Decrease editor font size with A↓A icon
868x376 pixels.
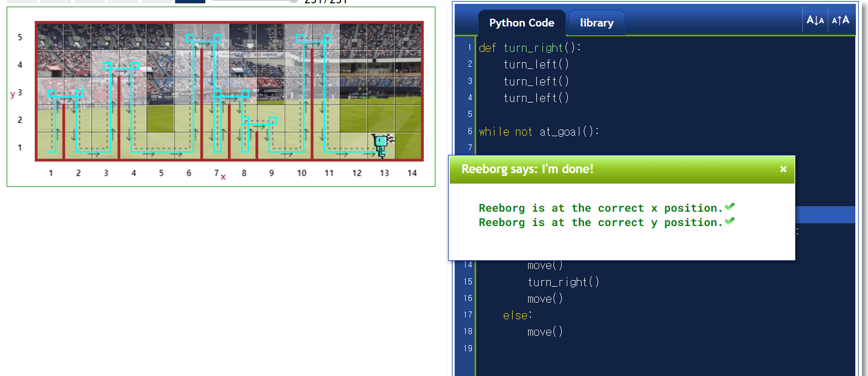pos(815,20)
